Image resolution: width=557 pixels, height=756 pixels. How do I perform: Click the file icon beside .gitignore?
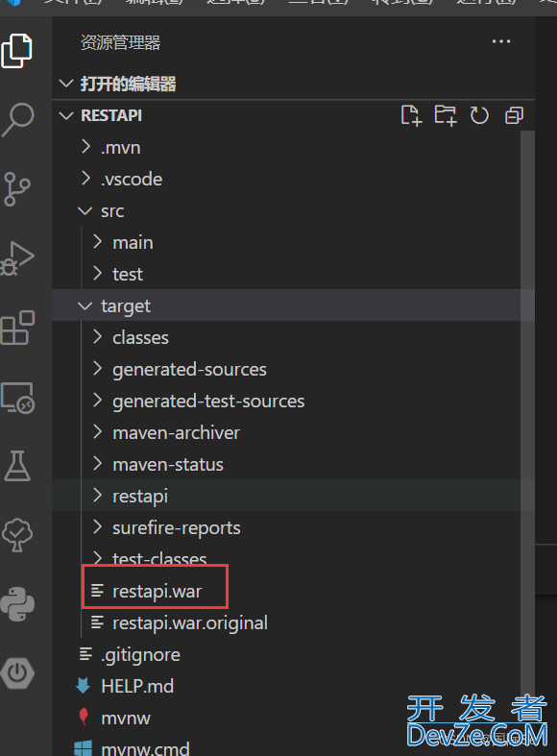tap(85, 654)
